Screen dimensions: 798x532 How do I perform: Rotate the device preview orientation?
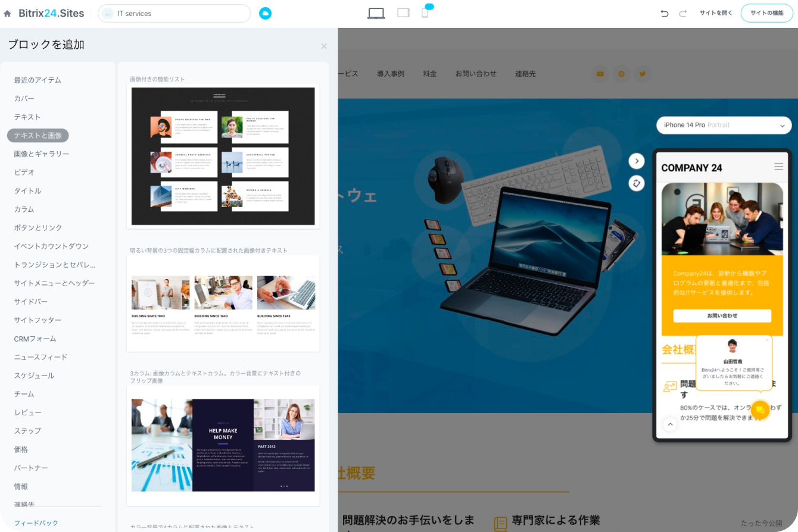637,183
